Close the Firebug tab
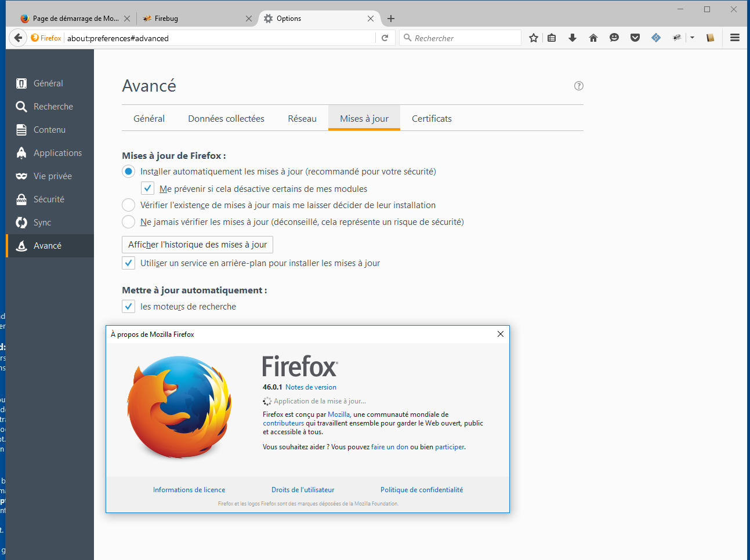The image size is (750, 560). [249, 19]
